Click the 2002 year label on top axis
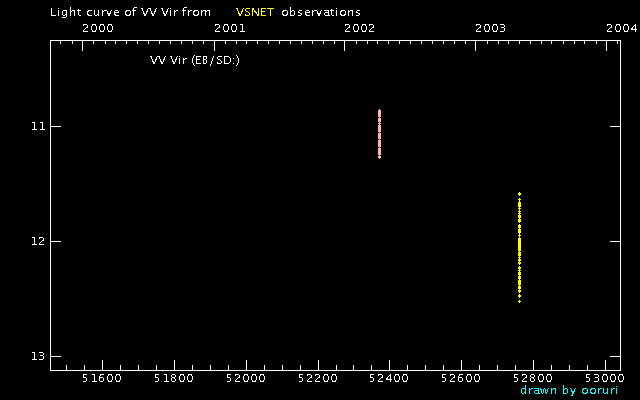Viewport: 640px width, 400px height. (x=361, y=29)
